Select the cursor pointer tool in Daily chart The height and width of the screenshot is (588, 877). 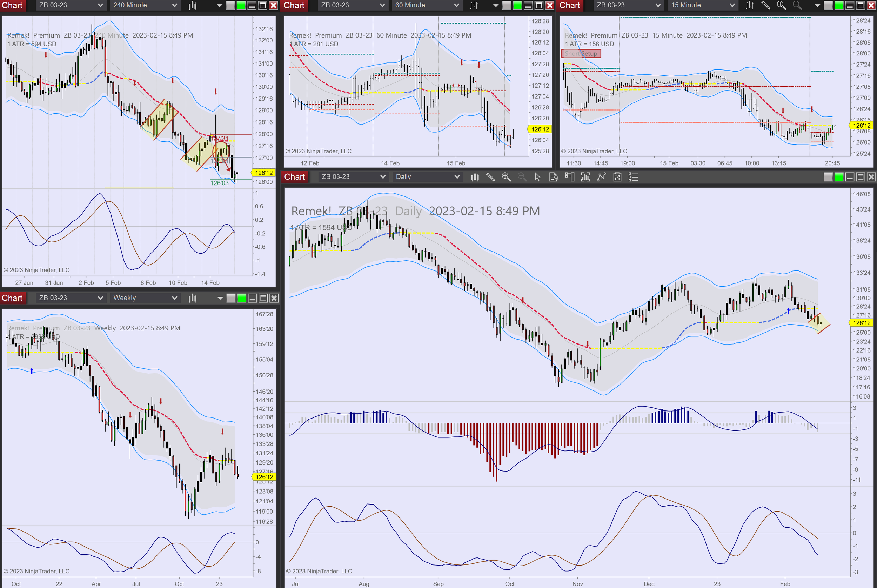pyautogui.click(x=537, y=177)
